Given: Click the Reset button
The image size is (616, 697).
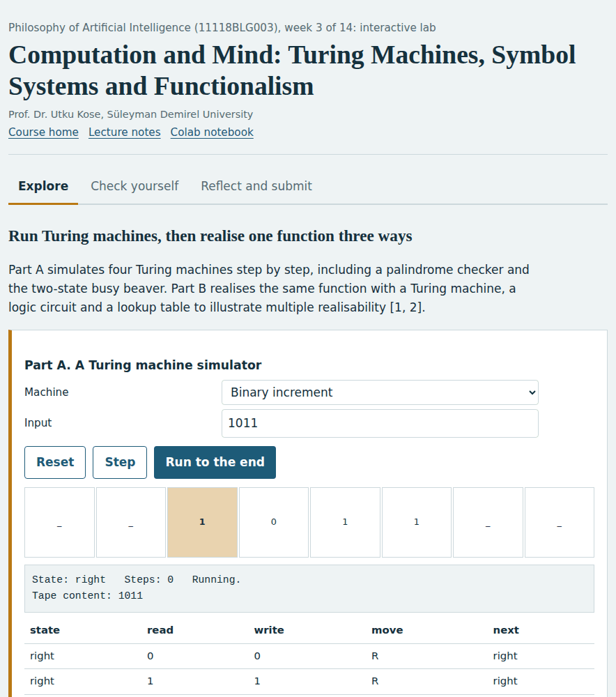Looking at the screenshot, I should [x=55, y=462].
